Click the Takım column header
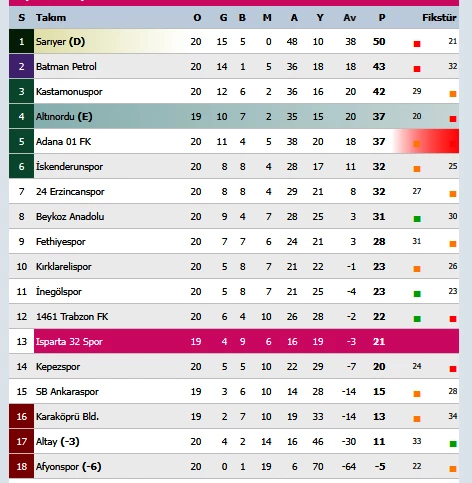Viewport: 472px width, 483px height. point(51,17)
